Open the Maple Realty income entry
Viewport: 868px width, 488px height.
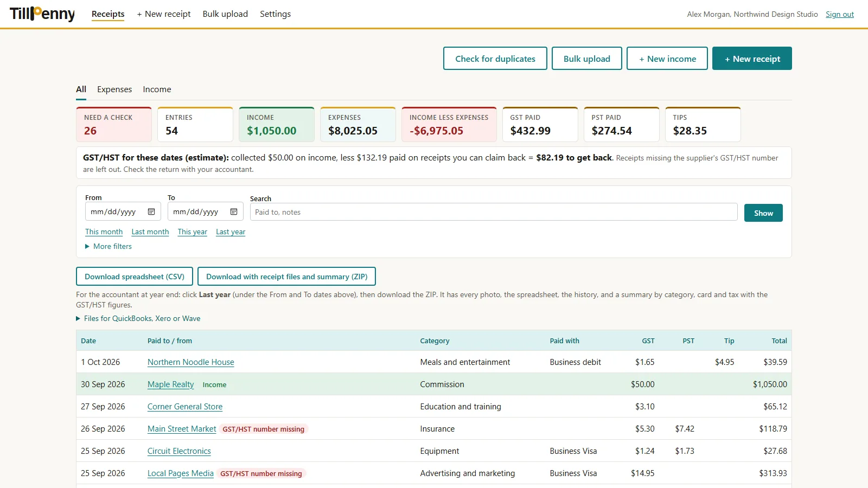point(170,384)
